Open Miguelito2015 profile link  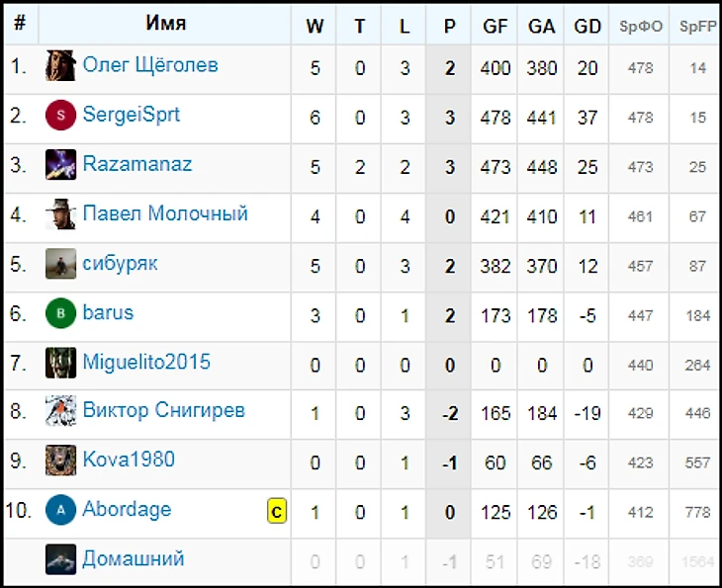[146, 362]
